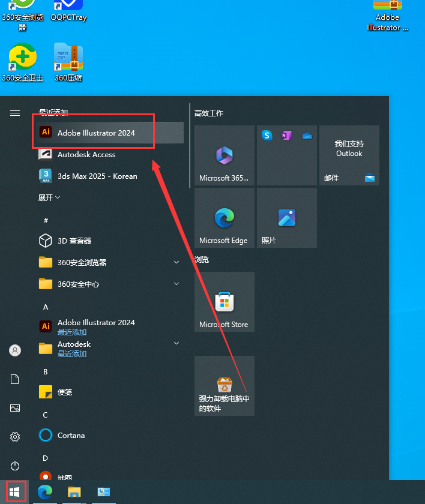Open the 地图 maps app
The width and height of the screenshot is (425, 504).
(x=110, y=476)
